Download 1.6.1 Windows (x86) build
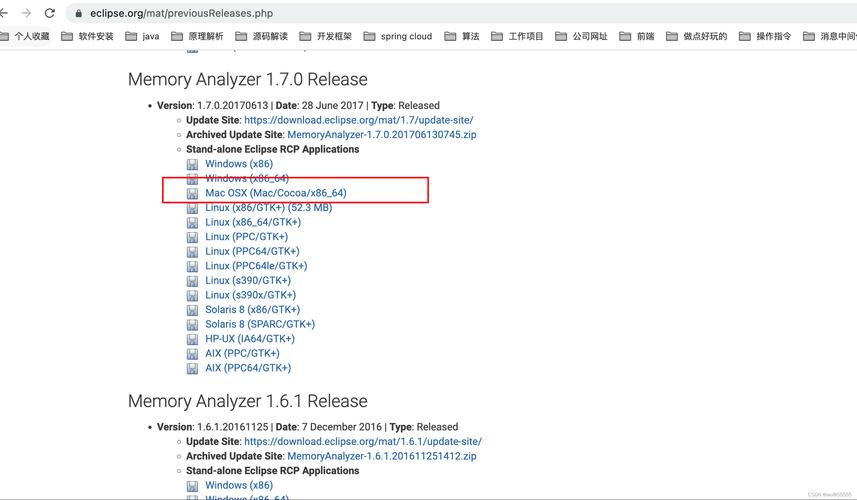 coord(239,485)
